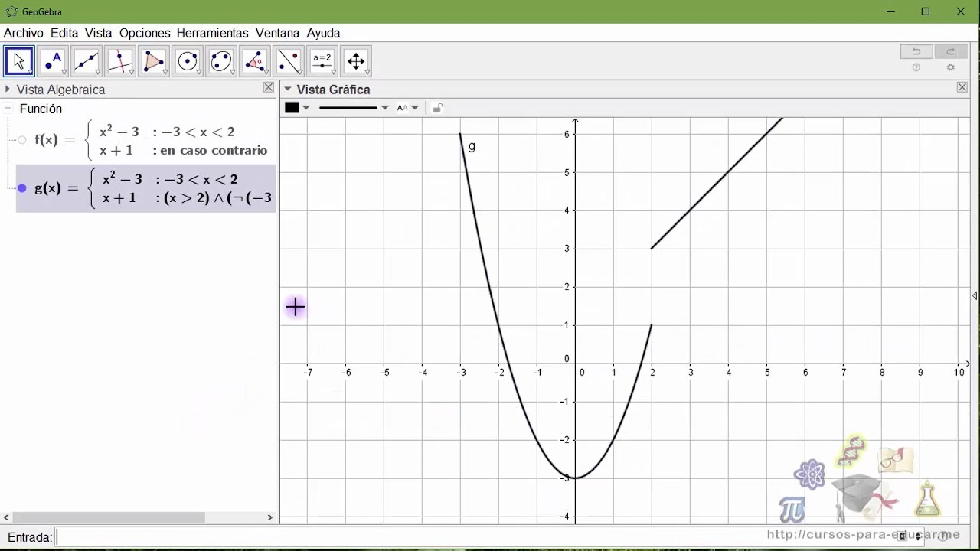This screenshot has height=551, width=980.
Task: Open the Opciones menu
Action: point(145,33)
